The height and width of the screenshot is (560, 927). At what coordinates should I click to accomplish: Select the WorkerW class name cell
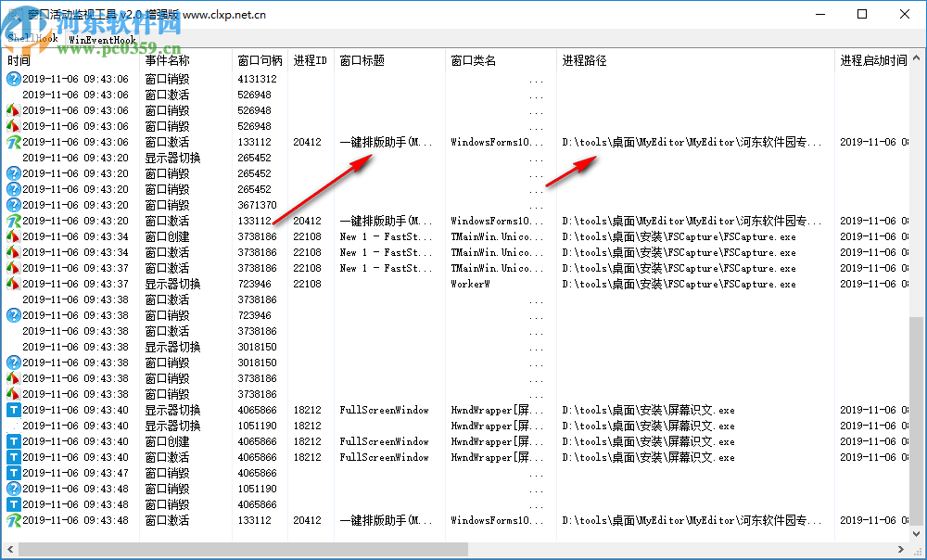(x=471, y=284)
